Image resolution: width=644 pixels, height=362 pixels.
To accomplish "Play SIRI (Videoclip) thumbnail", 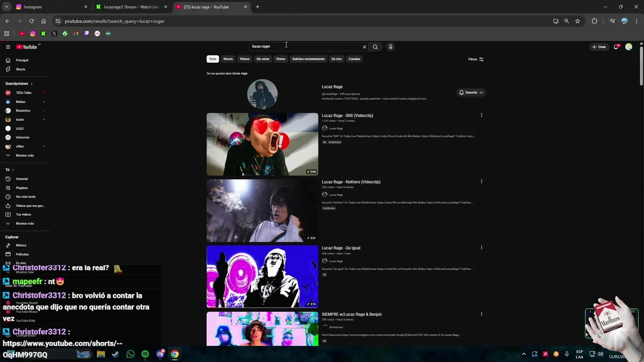I will coord(262,144).
